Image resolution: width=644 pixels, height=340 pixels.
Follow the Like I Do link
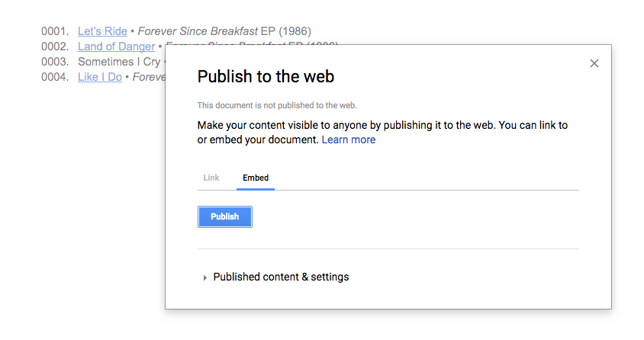(x=100, y=77)
